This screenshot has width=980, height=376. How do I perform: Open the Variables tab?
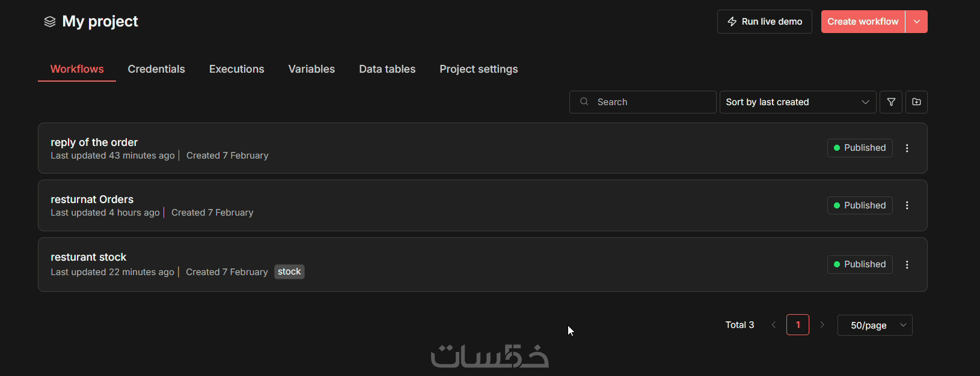(x=311, y=69)
